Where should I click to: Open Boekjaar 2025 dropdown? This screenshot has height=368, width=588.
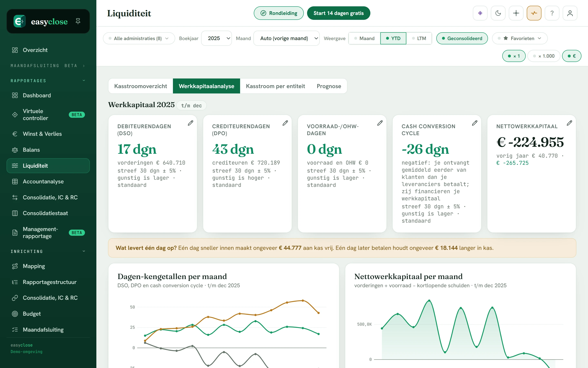tap(216, 38)
